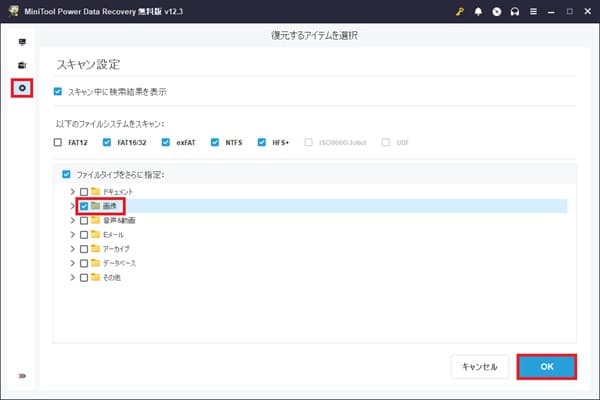The width and height of the screenshot is (600, 400).
Task: Uncheck the 画像 folder checkbox
Action: pos(84,206)
